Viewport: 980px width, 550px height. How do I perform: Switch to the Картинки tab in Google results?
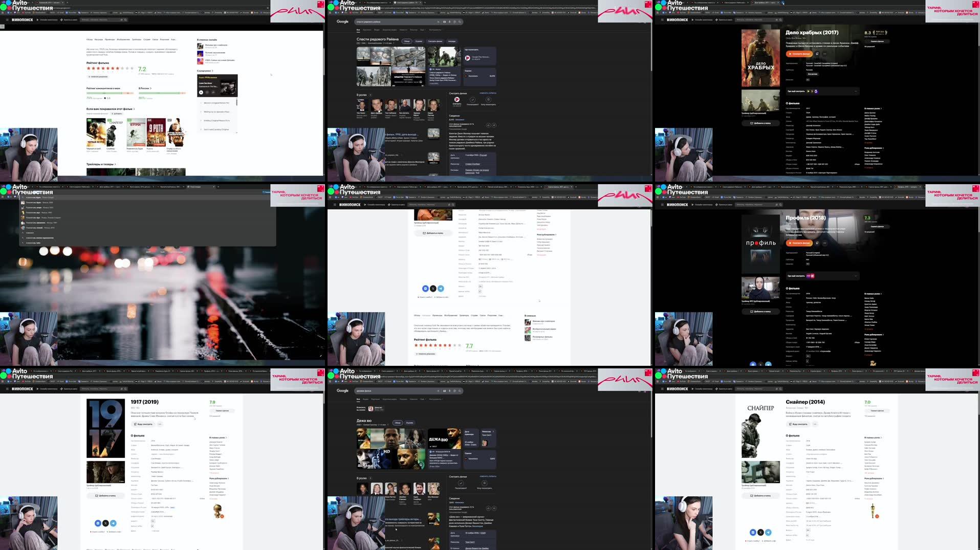[367, 30]
